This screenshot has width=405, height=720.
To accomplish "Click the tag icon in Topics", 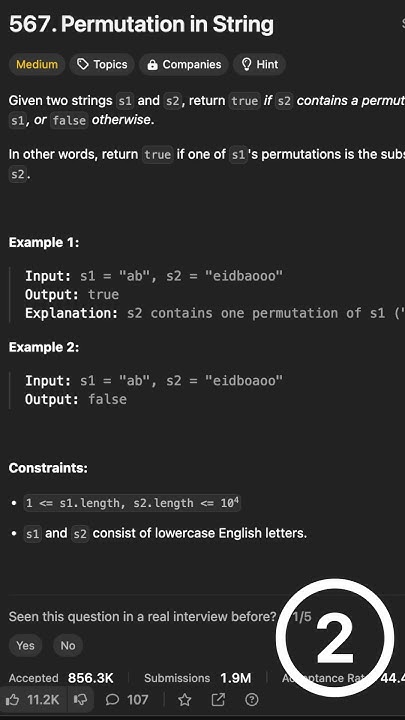I will pos(83,64).
